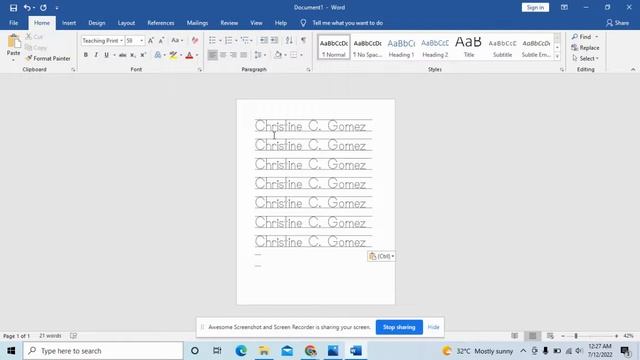Apply the Title style

click(x=469, y=47)
